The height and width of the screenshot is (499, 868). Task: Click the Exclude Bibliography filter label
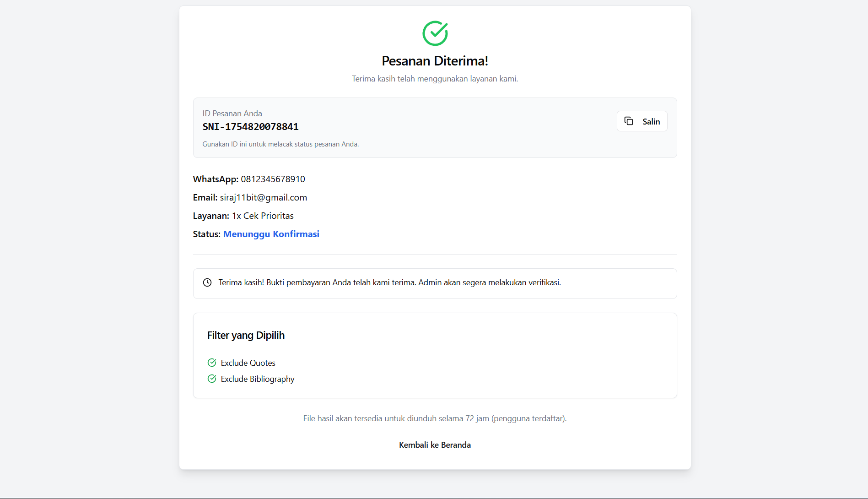pos(258,379)
